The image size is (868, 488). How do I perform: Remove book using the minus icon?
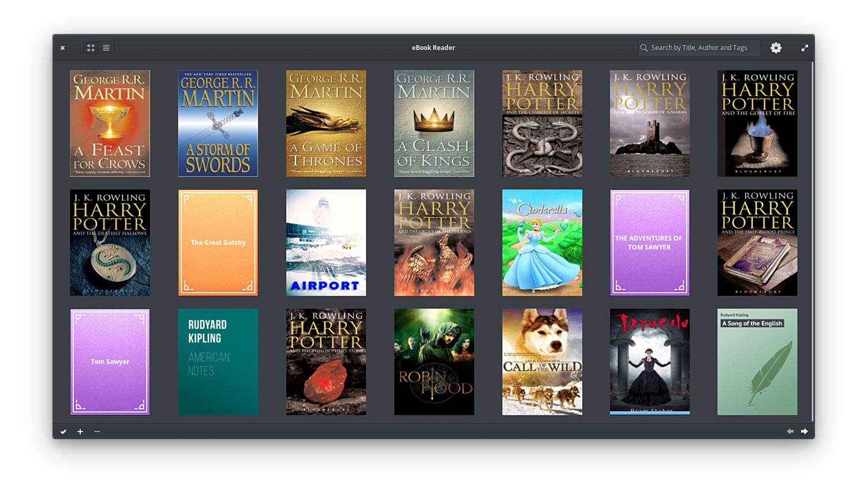pyautogui.click(x=97, y=431)
